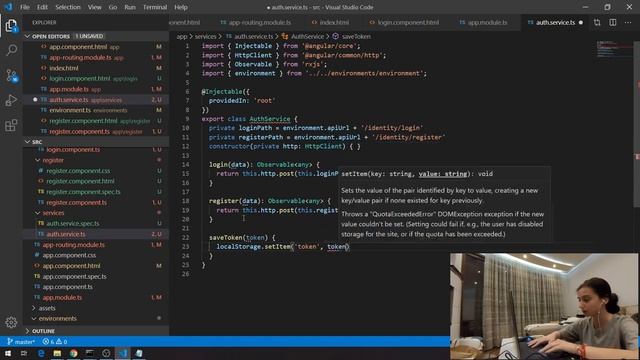Switch to the app-routing.module.ts tab

click(x=256, y=22)
